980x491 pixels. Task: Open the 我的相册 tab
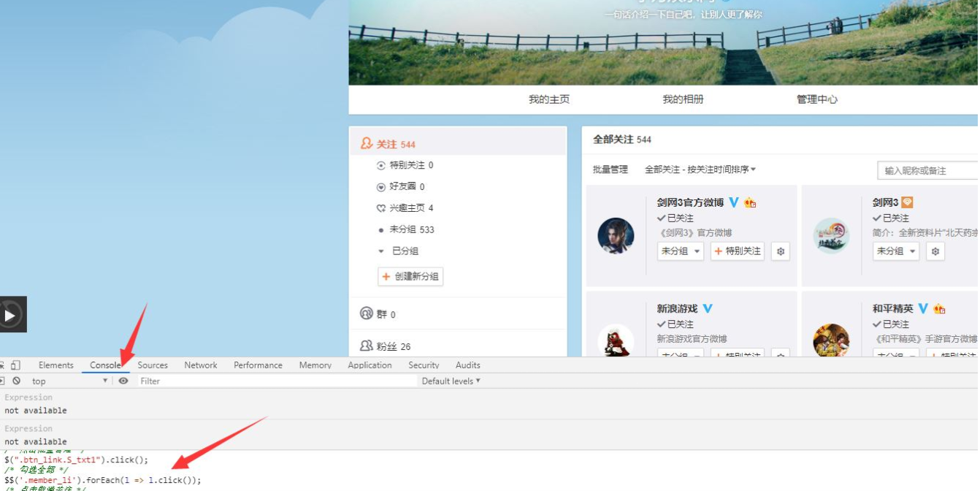tap(683, 99)
